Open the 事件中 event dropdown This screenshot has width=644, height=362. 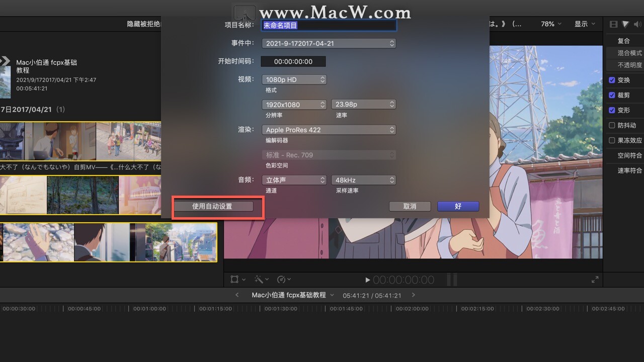click(x=329, y=44)
